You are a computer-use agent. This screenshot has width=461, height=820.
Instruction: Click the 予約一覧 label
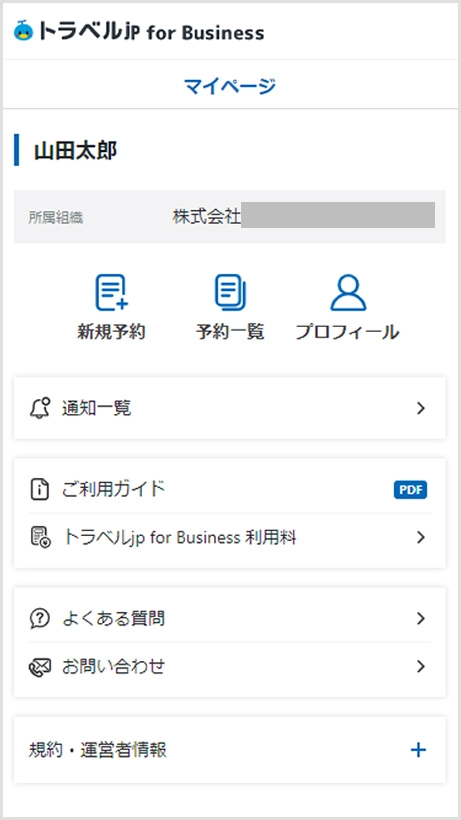230,332
